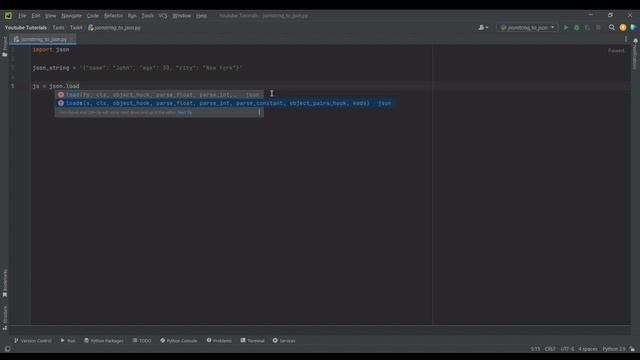Click the json_string assignment code line
This screenshot has height=360, width=640.
tap(137, 68)
